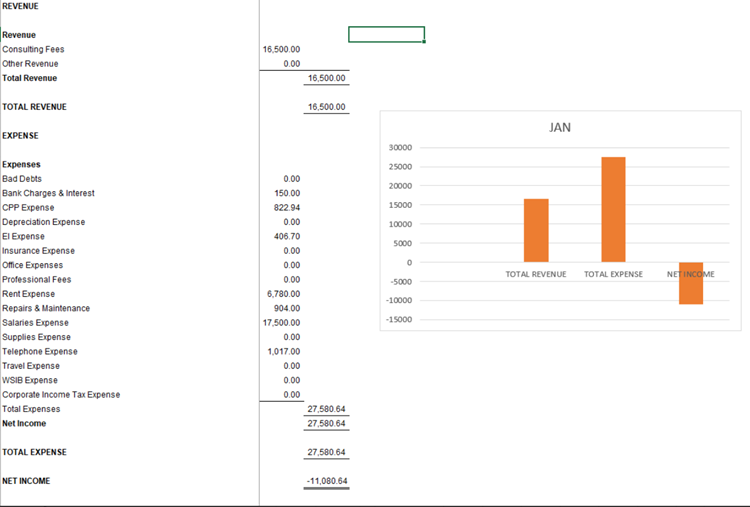
Task: Click the empty selected cell with green border
Action: [386, 34]
